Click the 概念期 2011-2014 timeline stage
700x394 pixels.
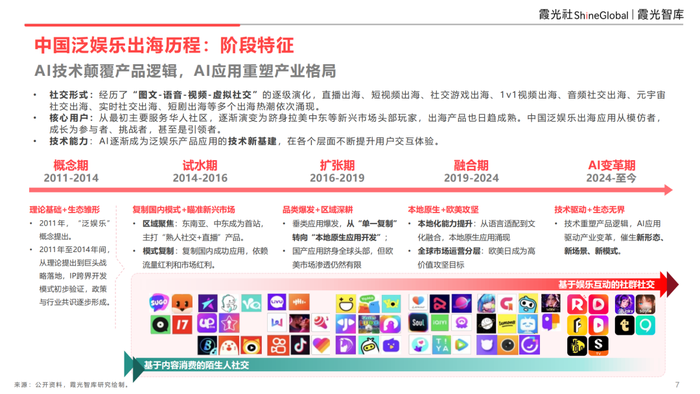pyautogui.click(x=71, y=172)
